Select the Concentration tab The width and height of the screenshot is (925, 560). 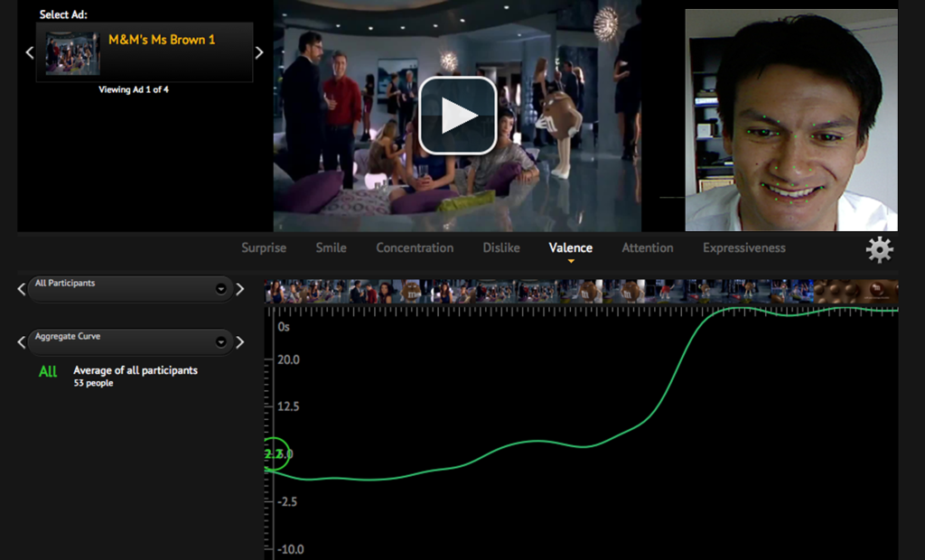[415, 247]
